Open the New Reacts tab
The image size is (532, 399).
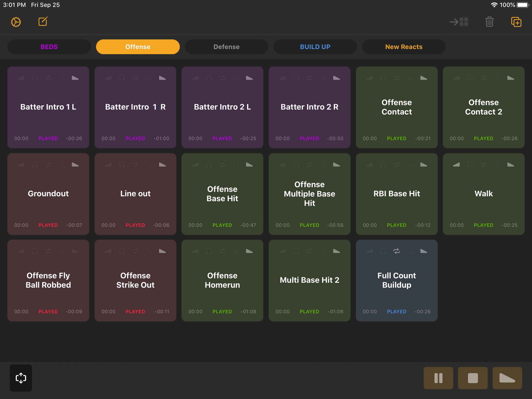[x=404, y=47]
